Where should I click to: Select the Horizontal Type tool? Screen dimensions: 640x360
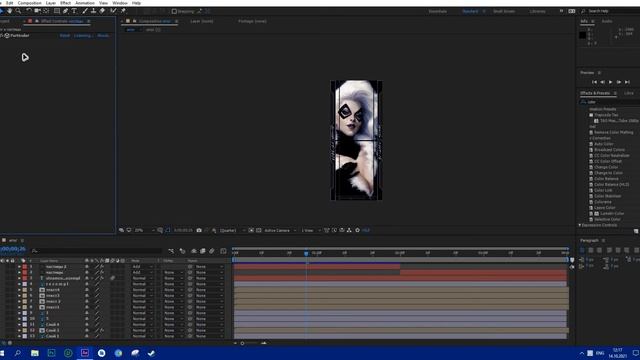[x=74, y=11]
